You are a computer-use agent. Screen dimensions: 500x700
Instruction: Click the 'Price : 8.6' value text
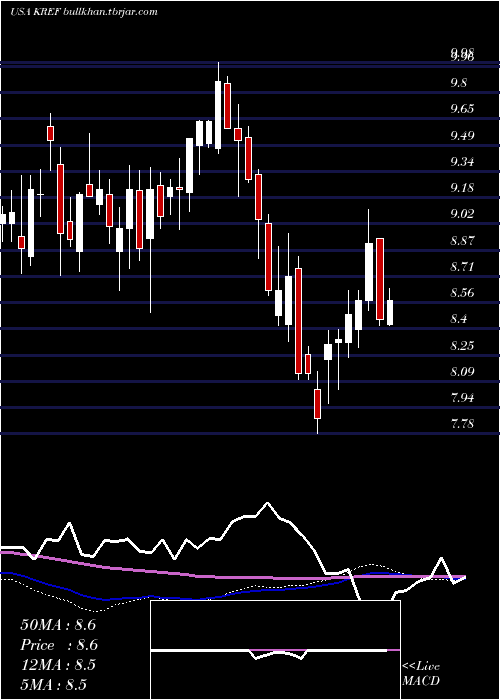(x=59, y=645)
